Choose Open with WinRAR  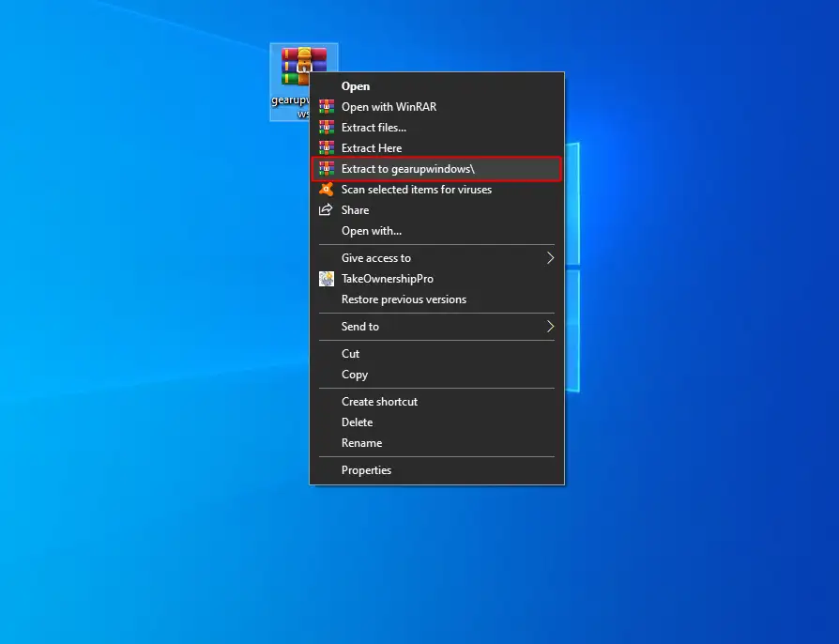point(436,106)
